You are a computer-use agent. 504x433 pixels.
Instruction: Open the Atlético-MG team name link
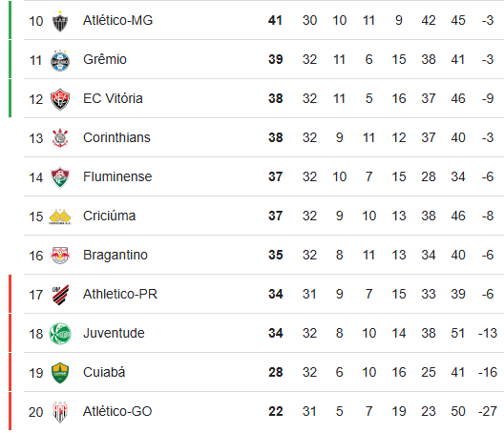click(117, 20)
